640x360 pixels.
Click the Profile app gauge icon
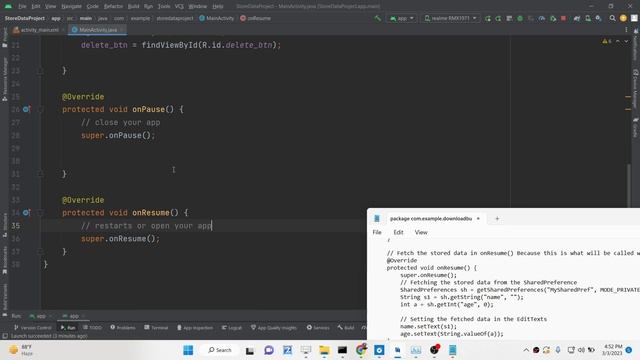point(542,18)
